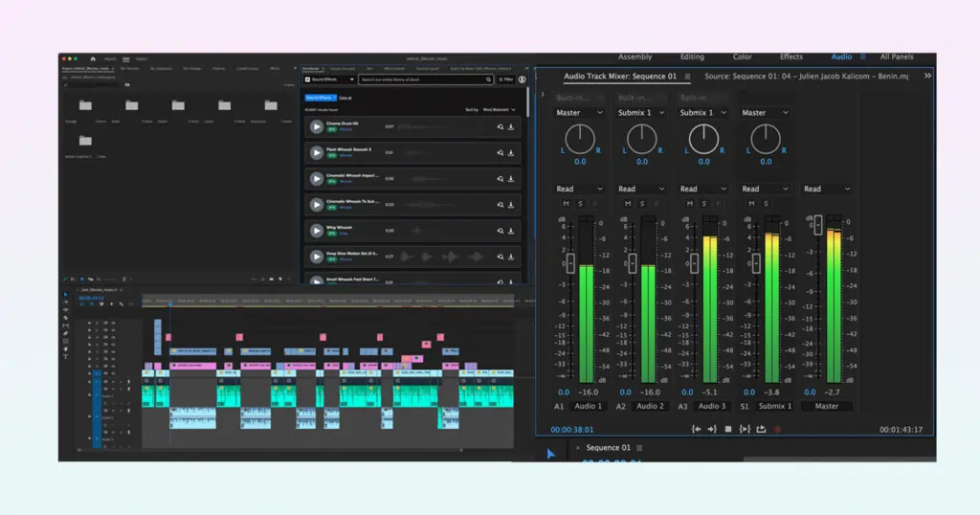Find similar sounds to Whip Whoosh
The width and height of the screenshot is (980, 515).
499,231
